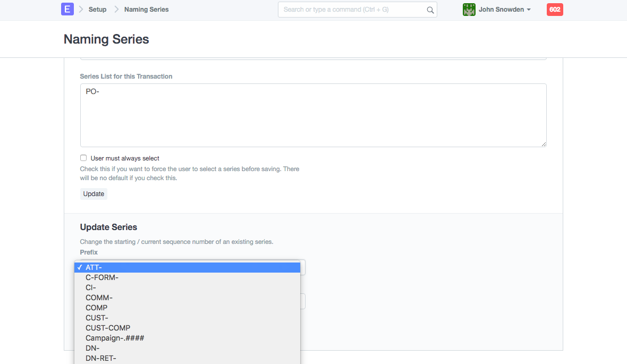Open the 602 notifications badge
627x364 pixels.
(x=555, y=10)
